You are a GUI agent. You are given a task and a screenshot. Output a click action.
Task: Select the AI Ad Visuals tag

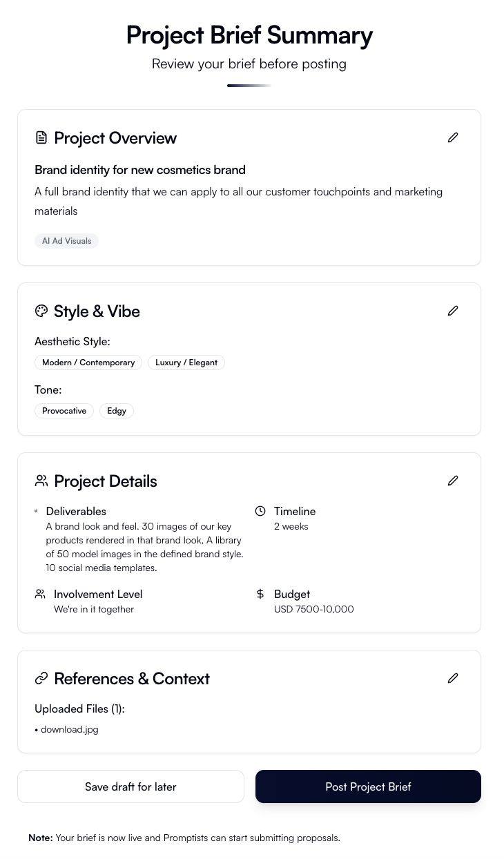(66, 240)
